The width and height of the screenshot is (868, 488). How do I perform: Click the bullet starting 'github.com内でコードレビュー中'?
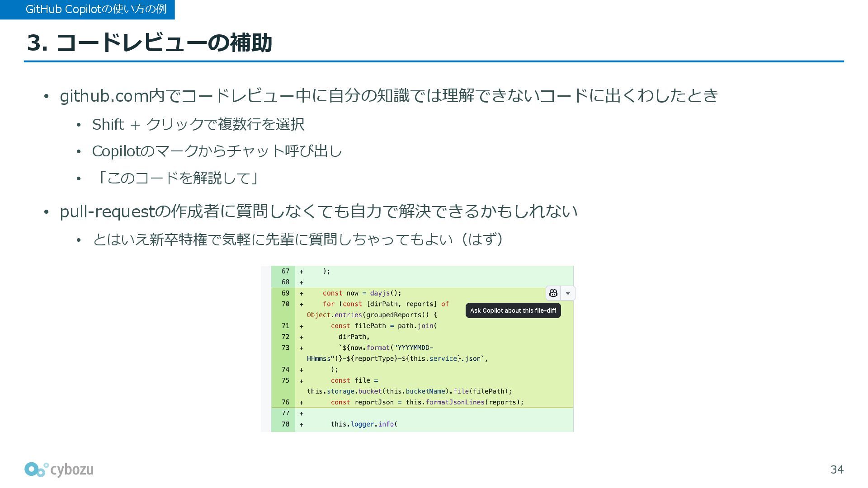click(x=389, y=96)
